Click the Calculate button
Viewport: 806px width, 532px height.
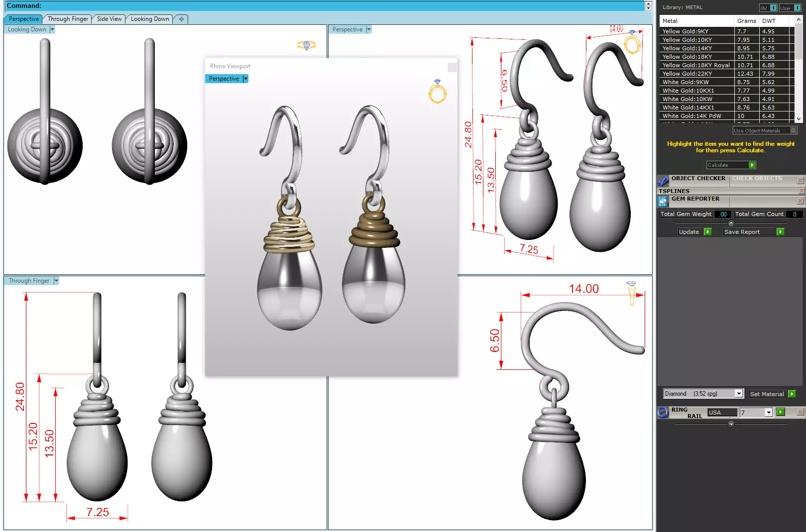[727, 165]
